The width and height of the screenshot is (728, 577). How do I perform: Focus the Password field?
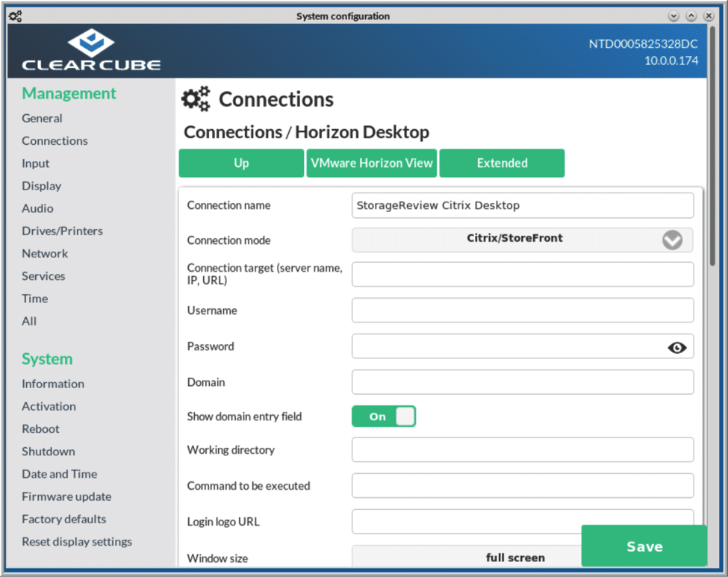point(523,346)
